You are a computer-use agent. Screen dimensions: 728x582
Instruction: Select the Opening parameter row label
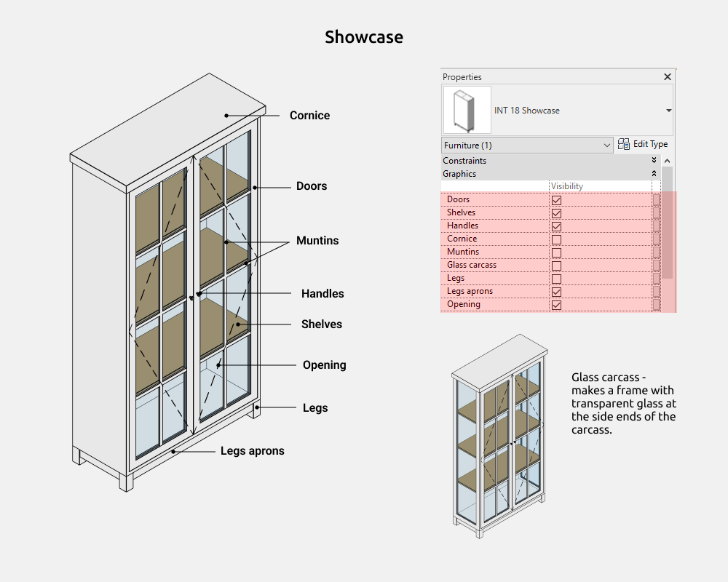point(463,304)
